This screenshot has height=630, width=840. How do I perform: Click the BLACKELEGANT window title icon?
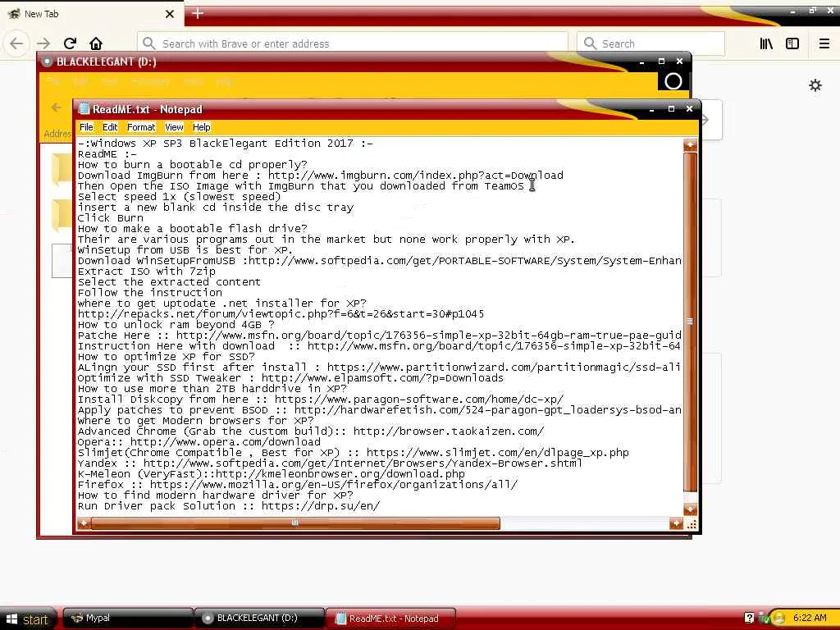[47, 62]
